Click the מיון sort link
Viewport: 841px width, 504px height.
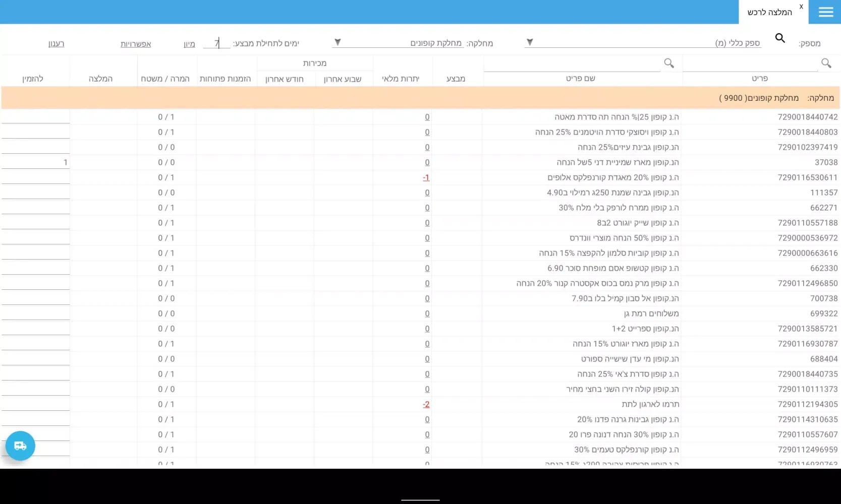click(x=189, y=44)
